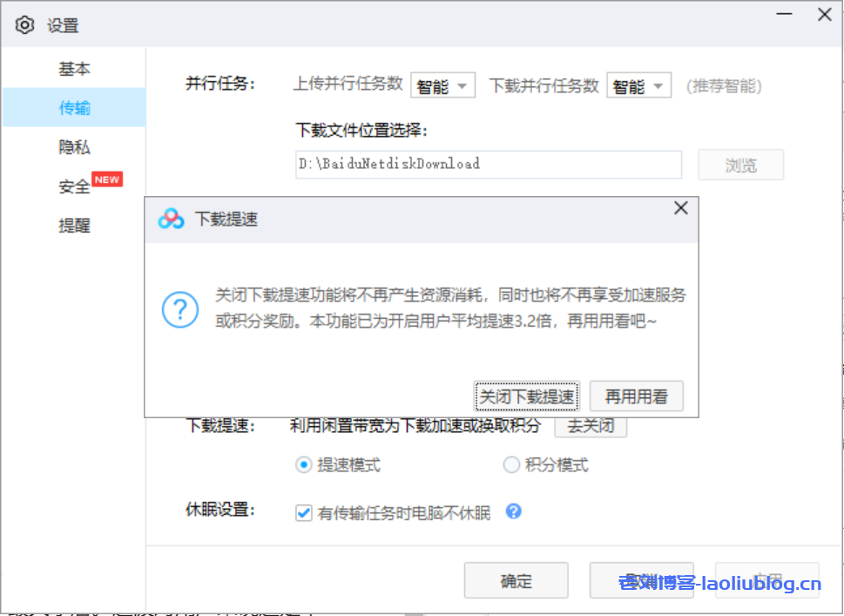
Task: Switch to the 基本 settings tab
Action: point(74,69)
